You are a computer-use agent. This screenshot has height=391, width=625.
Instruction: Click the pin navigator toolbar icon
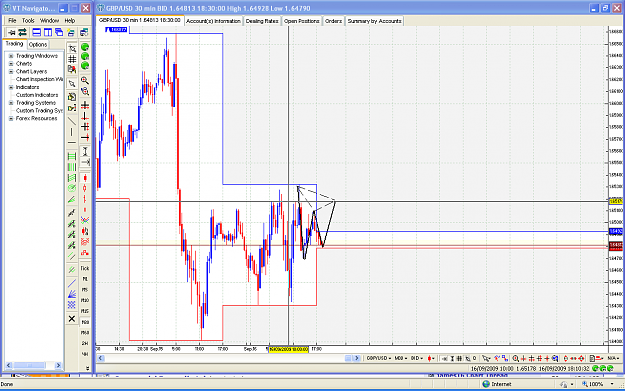click(x=12, y=32)
